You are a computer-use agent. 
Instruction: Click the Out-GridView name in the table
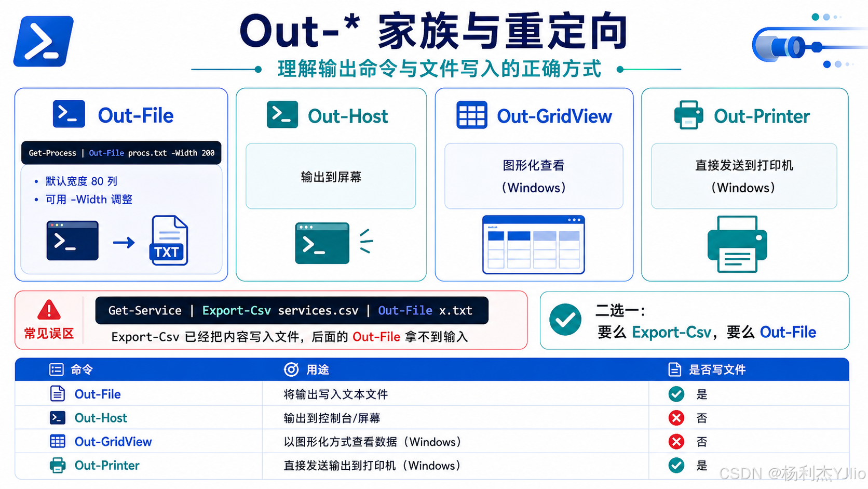[113, 442]
